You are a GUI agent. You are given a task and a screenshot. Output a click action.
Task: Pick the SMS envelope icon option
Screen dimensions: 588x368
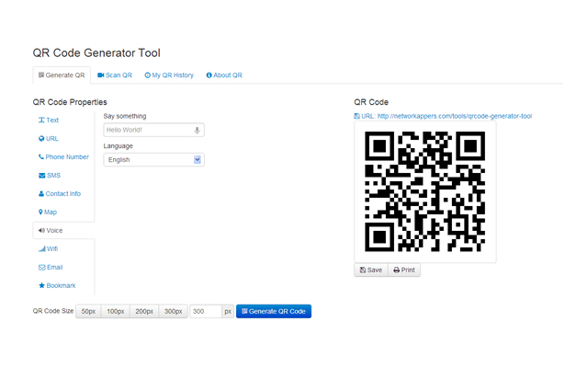click(41, 176)
